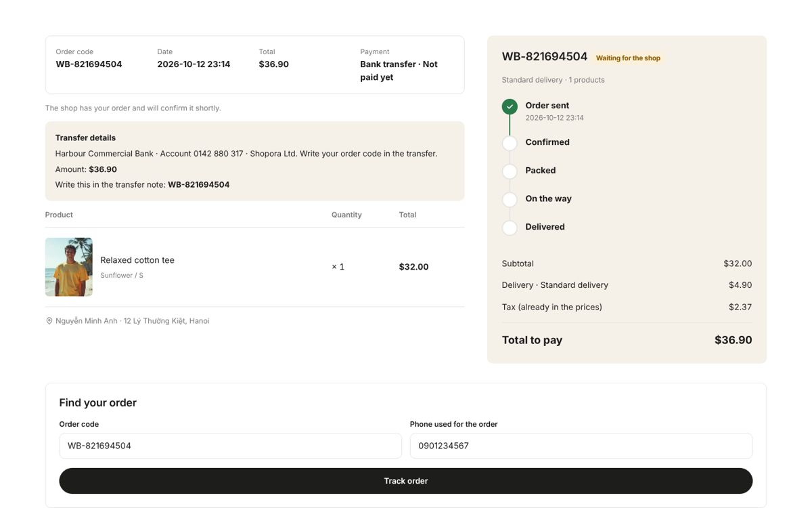
Task: Click the Transfer details heading
Action: coord(85,137)
